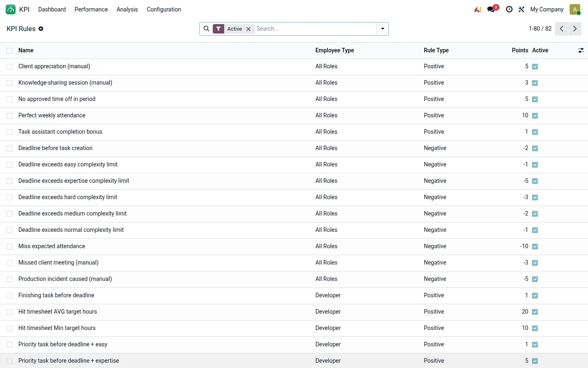Screen dimensions: 588x368
Task: Open the conversations messages icon
Action: point(491,9)
